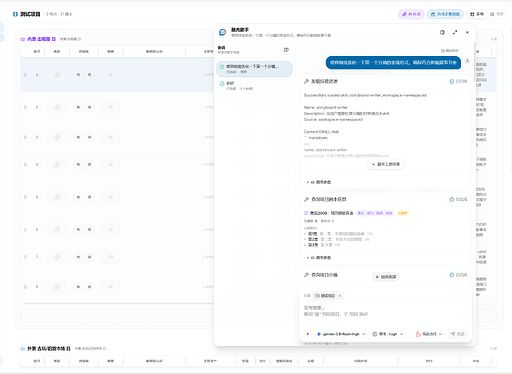512x374 pixels.
Task: Click the drag handle of row 7
Action: 25,257
